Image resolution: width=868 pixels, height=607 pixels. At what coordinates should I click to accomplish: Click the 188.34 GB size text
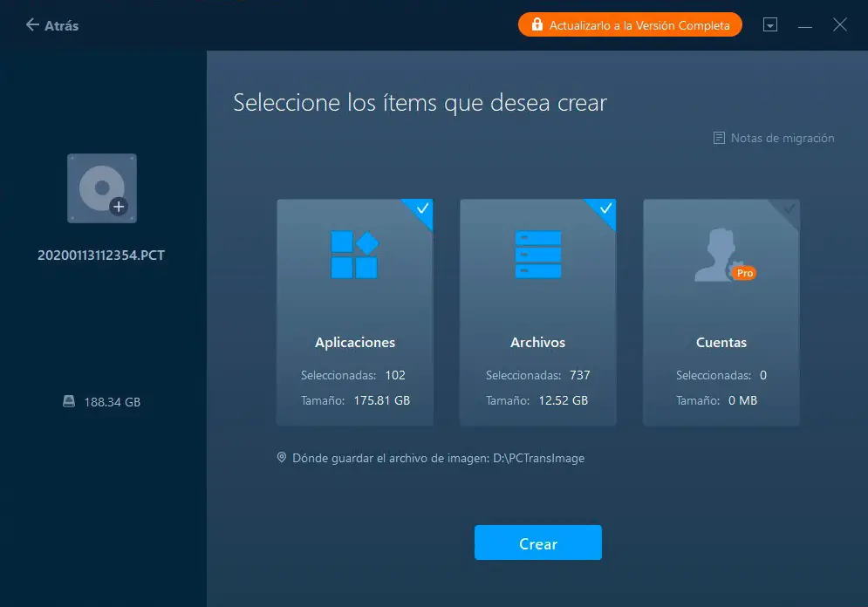click(x=113, y=402)
